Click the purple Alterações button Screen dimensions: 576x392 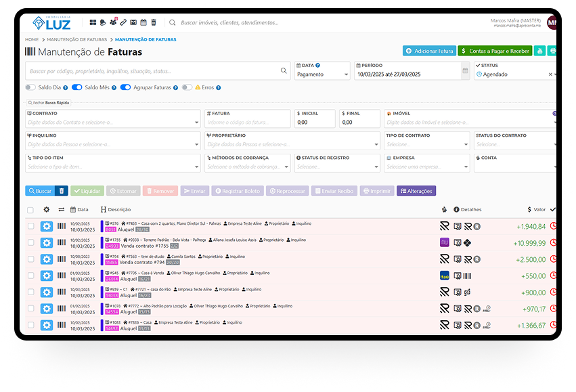[x=416, y=191]
